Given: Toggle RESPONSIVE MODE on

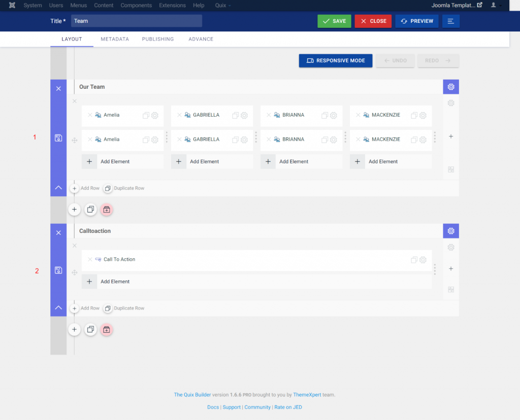Looking at the screenshot, I should click(335, 60).
